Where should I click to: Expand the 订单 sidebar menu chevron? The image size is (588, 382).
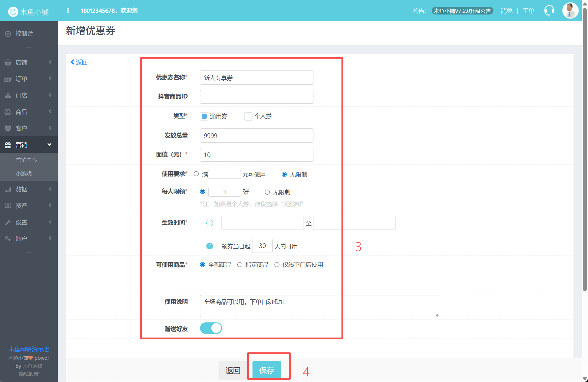50,79
